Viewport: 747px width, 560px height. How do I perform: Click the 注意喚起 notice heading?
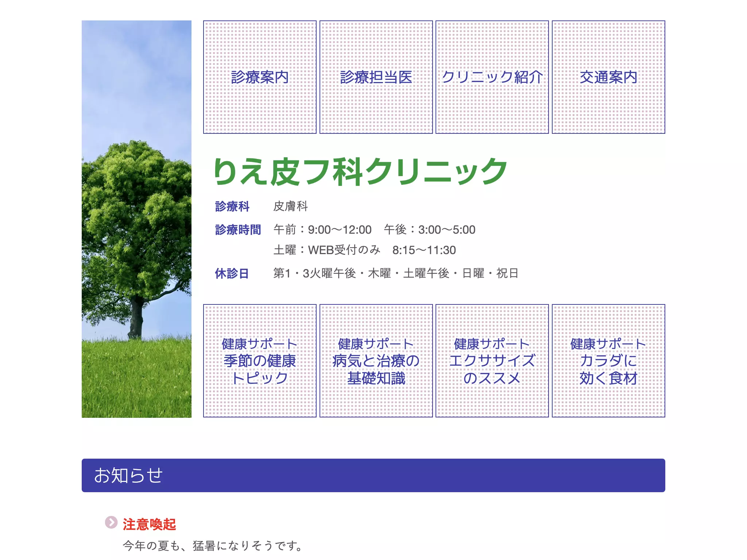click(149, 524)
